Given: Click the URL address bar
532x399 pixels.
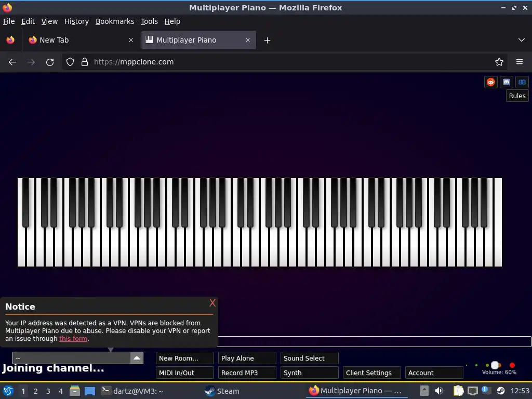Looking at the screenshot, I should [285, 62].
